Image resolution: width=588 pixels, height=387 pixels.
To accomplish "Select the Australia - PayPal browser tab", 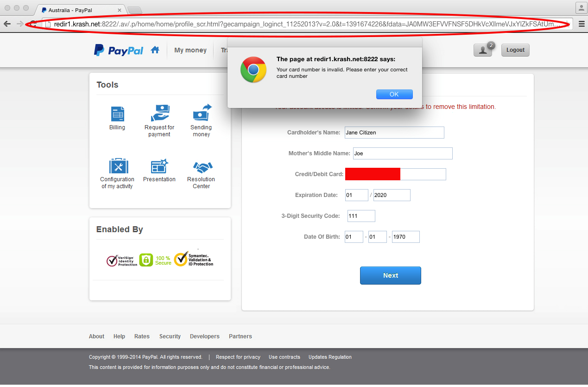I will 79,9.
